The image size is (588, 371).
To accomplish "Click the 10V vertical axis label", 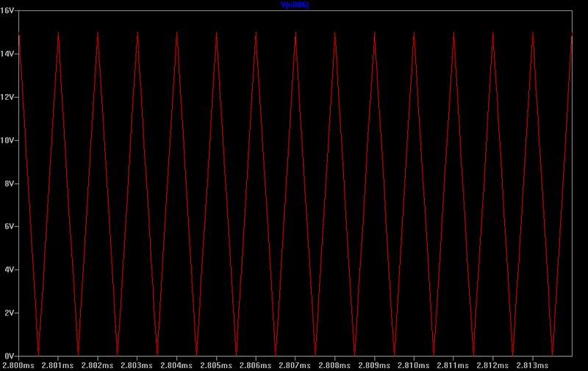I will tap(8, 140).
